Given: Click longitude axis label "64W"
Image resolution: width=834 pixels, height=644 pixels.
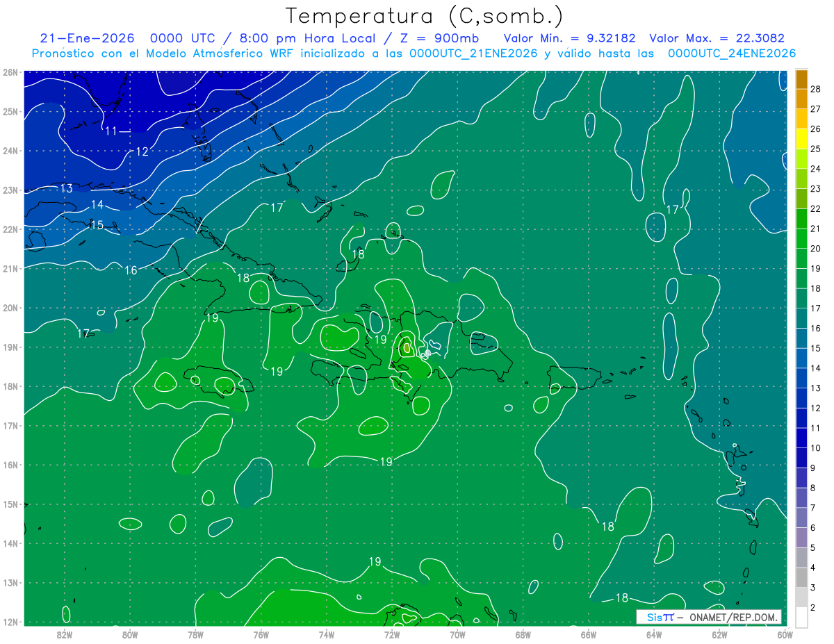Looking at the screenshot, I should [x=654, y=634].
